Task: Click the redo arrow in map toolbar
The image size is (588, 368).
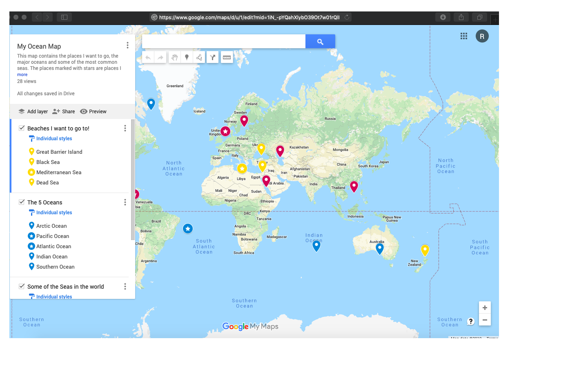Action: click(x=160, y=57)
